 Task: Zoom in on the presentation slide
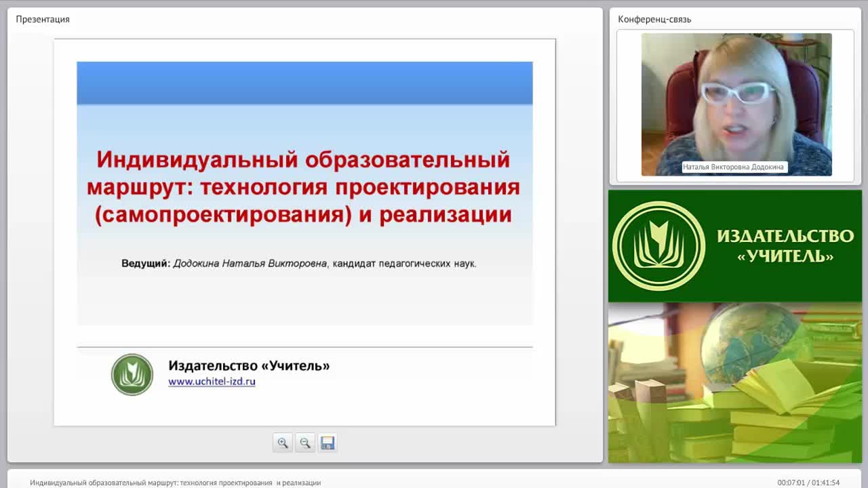coord(283,443)
